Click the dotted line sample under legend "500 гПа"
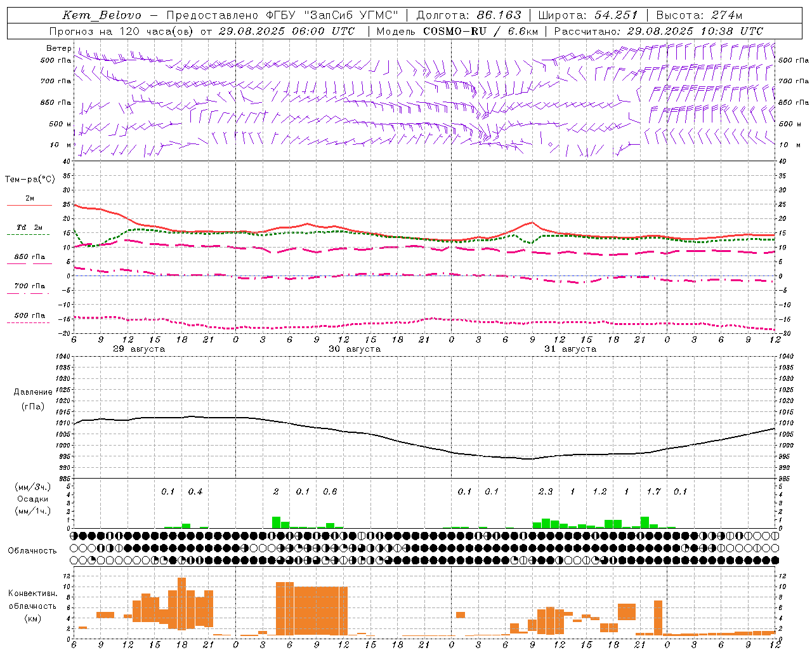This screenshot has width=812, height=650. pyautogui.click(x=29, y=323)
